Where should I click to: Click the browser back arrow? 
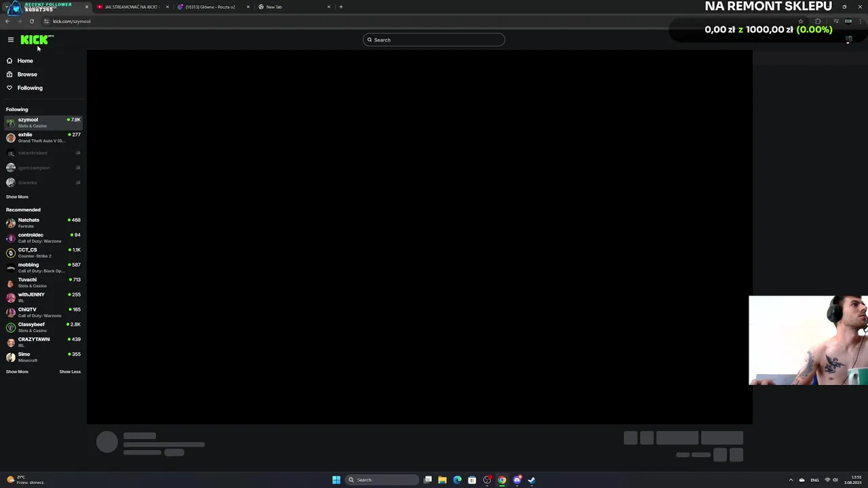coord(7,21)
